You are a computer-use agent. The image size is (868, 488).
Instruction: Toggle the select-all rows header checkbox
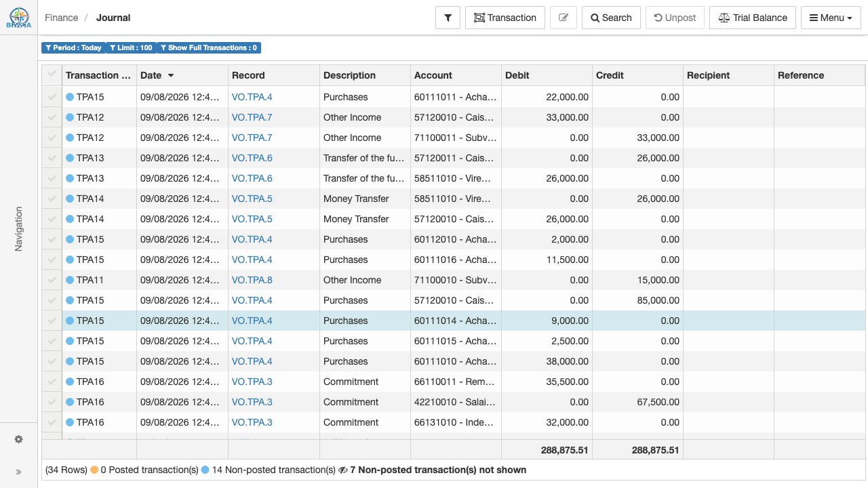point(52,75)
